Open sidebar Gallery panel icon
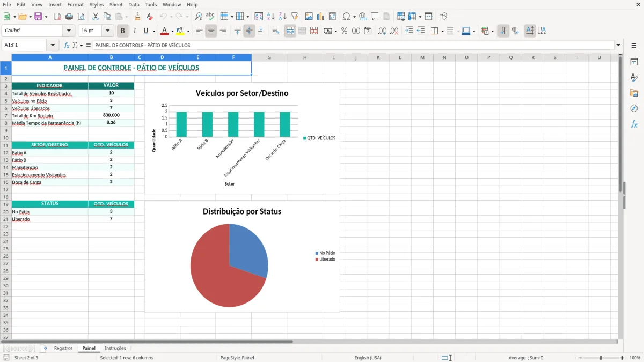644x362 pixels. (x=634, y=93)
